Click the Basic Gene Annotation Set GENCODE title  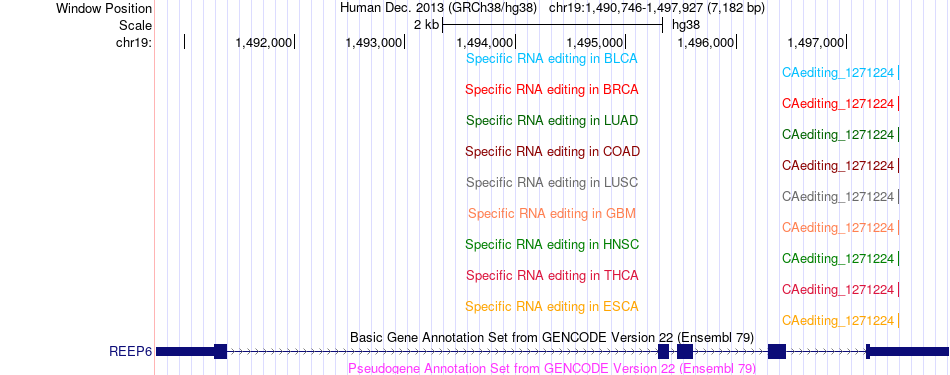(552, 337)
